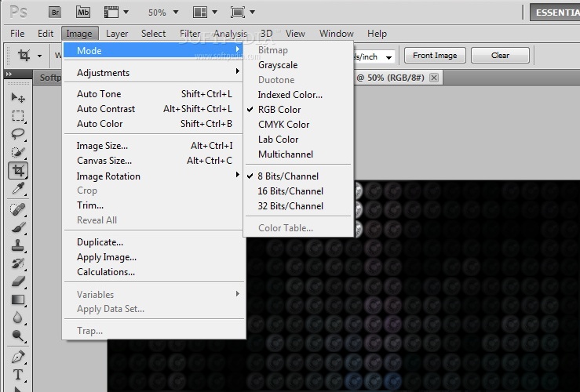Choose Trim... command
This screenshot has height=392, width=580.
pyautogui.click(x=154, y=205)
